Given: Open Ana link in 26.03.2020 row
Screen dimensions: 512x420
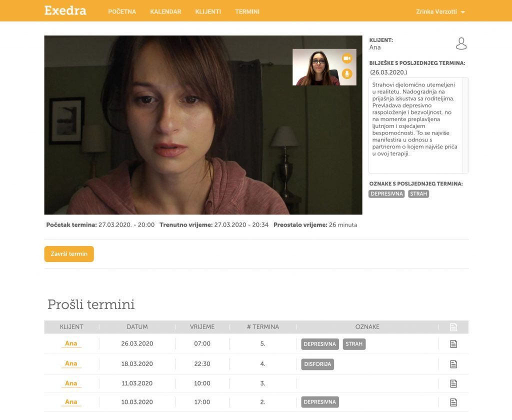Looking at the screenshot, I should pos(71,343).
